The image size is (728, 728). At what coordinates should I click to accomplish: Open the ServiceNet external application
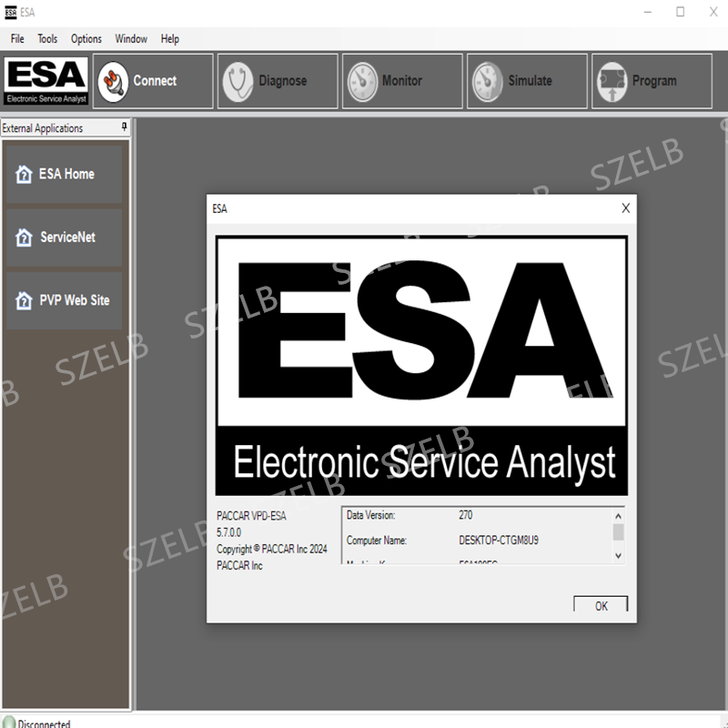pos(64,238)
